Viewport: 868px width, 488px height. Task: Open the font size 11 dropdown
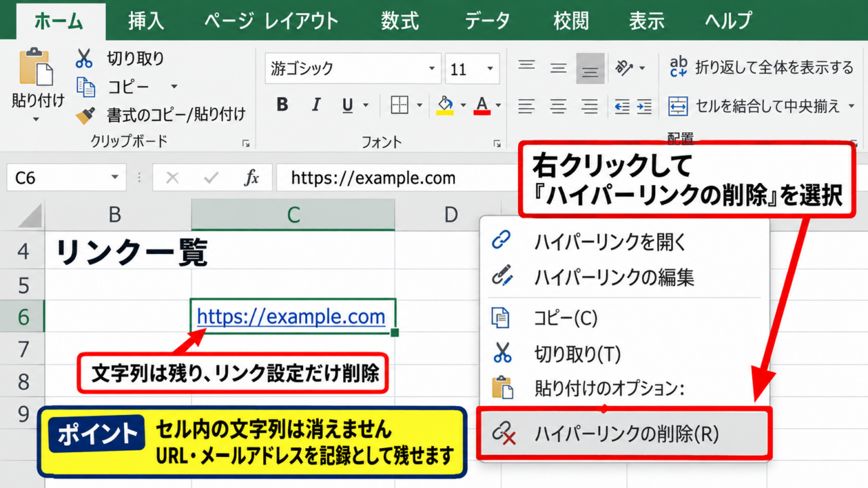(490, 68)
